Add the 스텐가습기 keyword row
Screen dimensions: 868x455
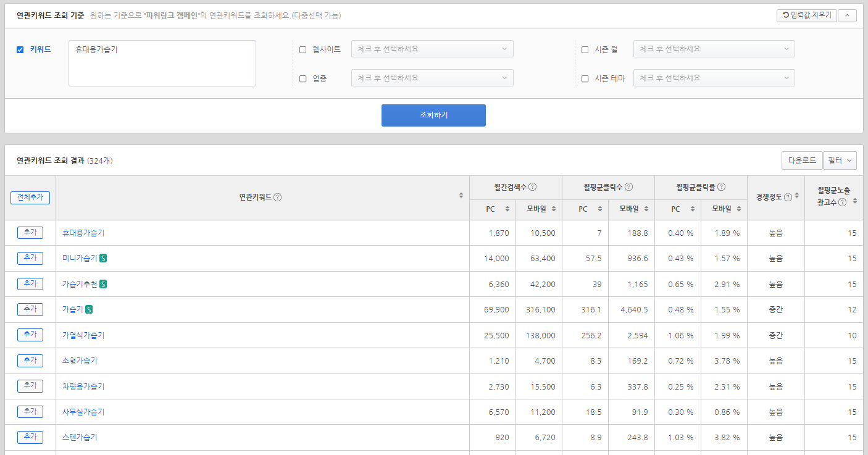coord(30,437)
